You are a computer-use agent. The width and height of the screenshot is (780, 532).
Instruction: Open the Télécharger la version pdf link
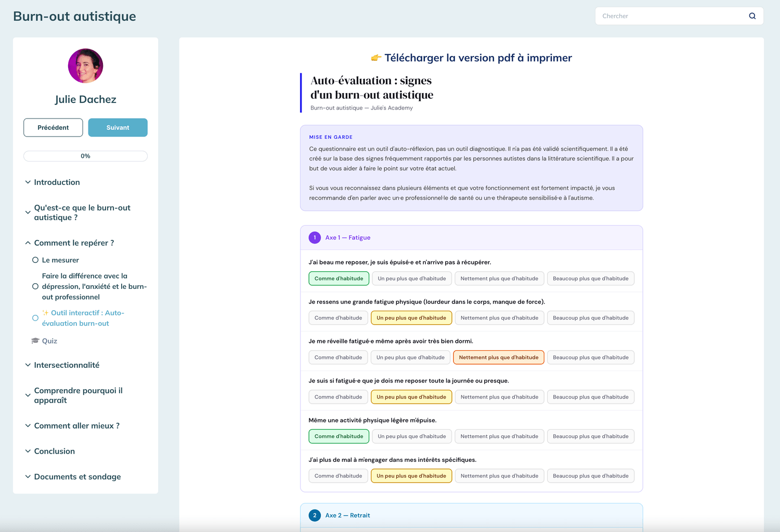point(478,58)
